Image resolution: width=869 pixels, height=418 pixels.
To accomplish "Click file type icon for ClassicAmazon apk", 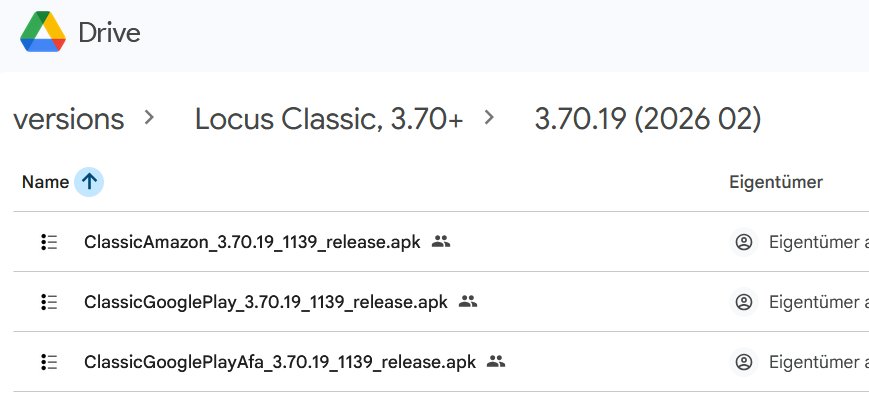I will point(49,242).
